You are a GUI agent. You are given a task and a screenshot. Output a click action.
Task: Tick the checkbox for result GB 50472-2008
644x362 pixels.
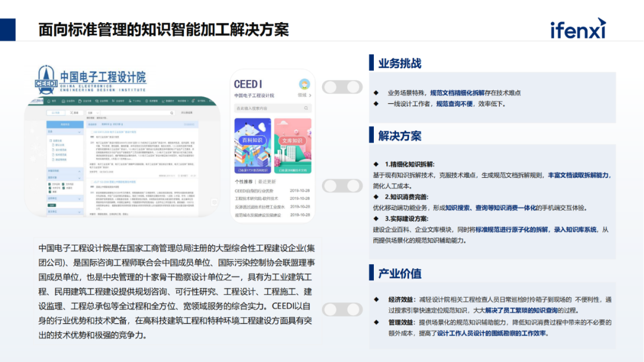(x=92, y=132)
